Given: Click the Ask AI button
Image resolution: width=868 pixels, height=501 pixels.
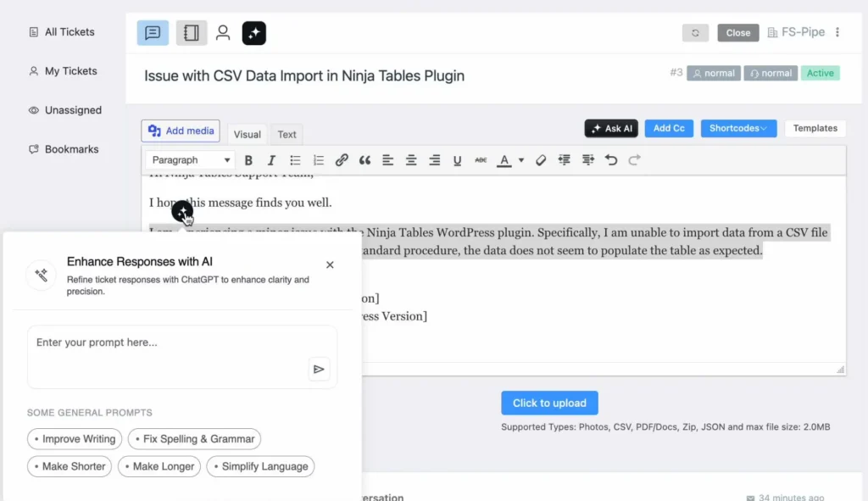Looking at the screenshot, I should [611, 129].
